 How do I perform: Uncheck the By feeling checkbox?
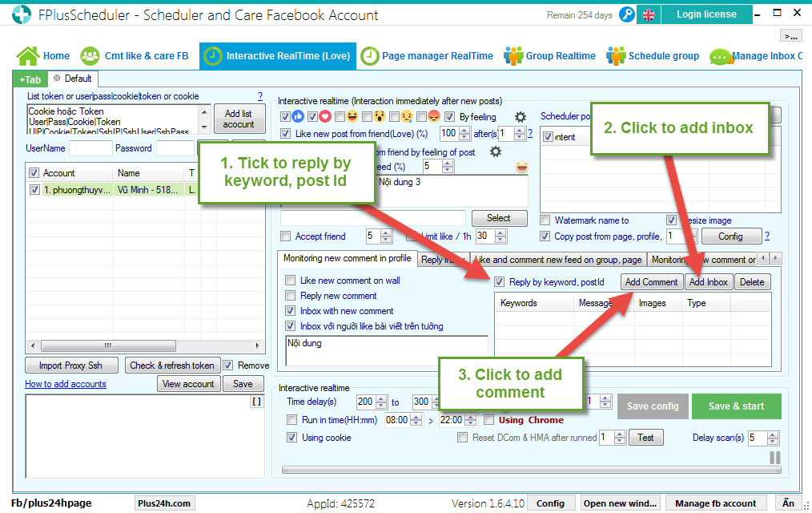(x=449, y=116)
